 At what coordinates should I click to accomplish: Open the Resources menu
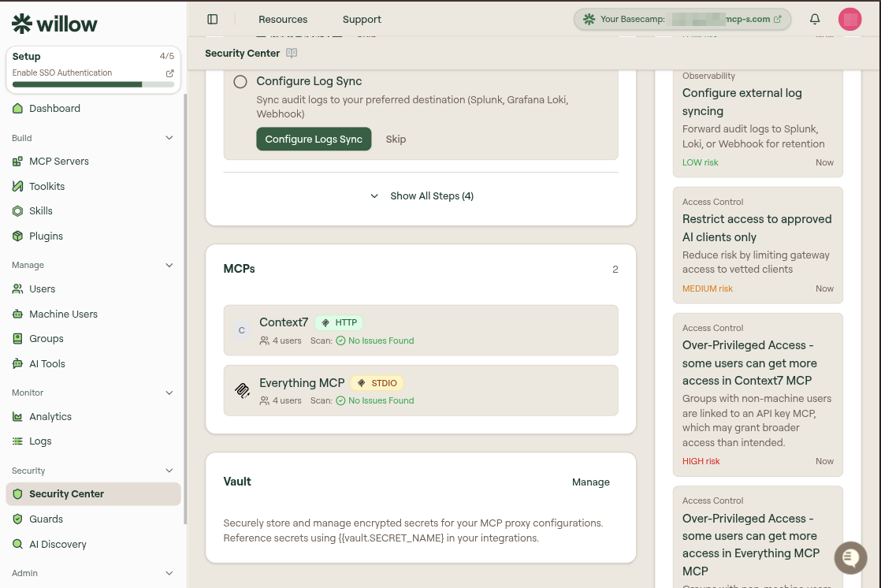coord(283,19)
